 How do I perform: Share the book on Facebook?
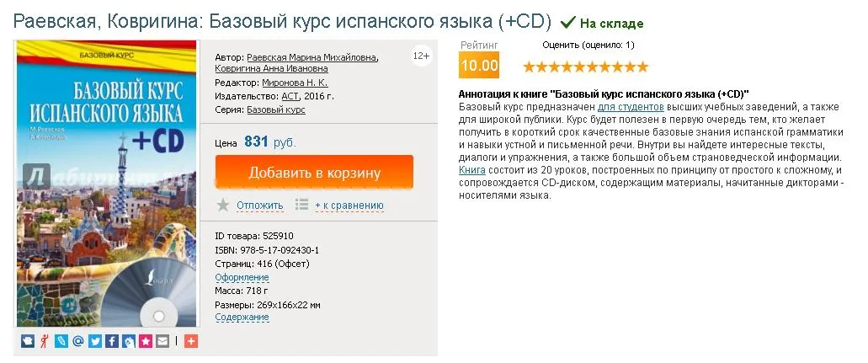(112, 341)
